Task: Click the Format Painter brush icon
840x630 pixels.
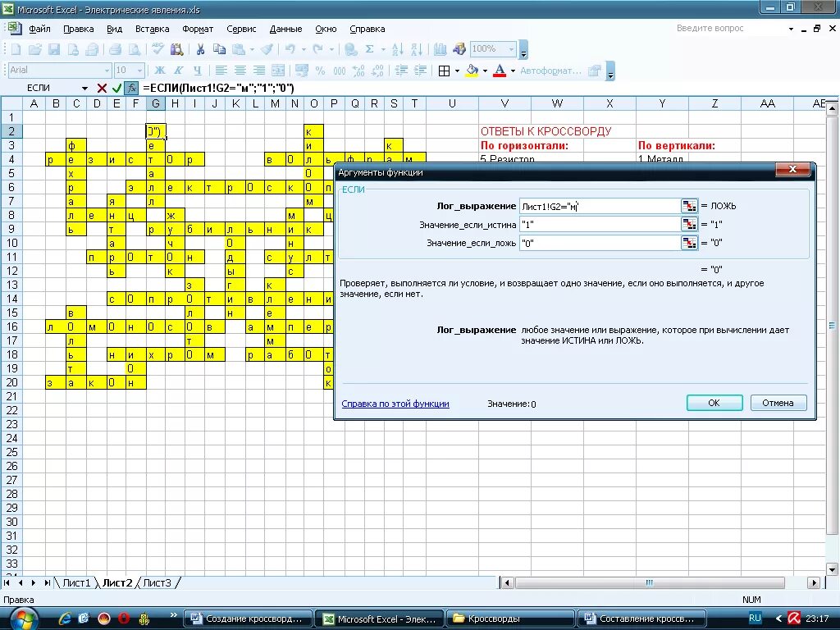Action: click(x=267, y=49)
